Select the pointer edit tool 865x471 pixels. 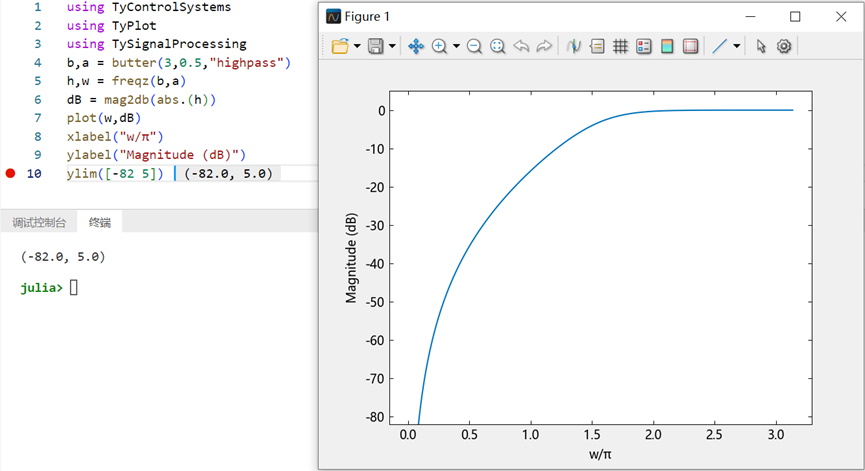point(761,46)
